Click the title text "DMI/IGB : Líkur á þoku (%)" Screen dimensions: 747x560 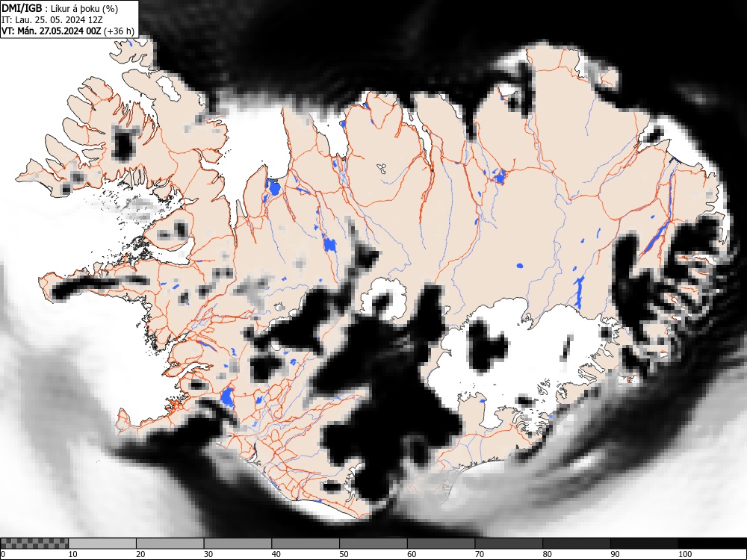[60, 8]
